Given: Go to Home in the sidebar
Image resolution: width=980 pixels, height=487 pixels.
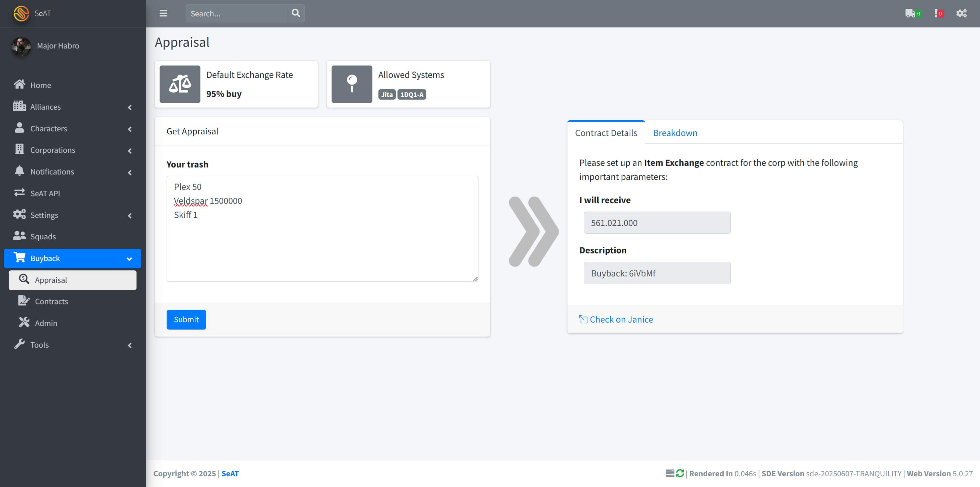Looking at the screenshot, I should point(40,85).
